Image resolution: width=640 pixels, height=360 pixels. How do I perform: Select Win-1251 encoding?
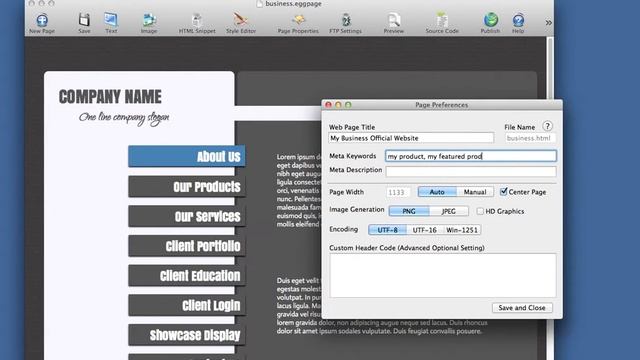click(462, 230)
